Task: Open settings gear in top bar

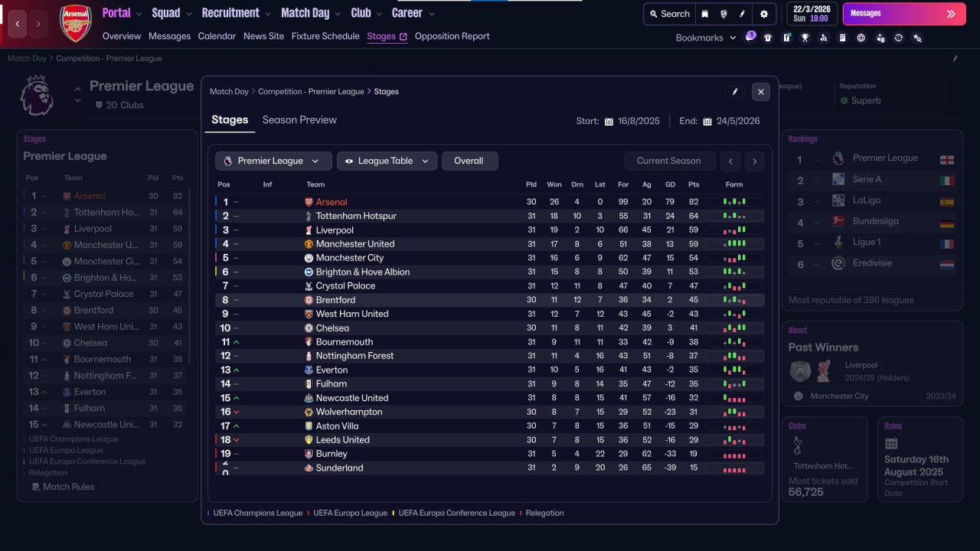Action: [764, 14]
